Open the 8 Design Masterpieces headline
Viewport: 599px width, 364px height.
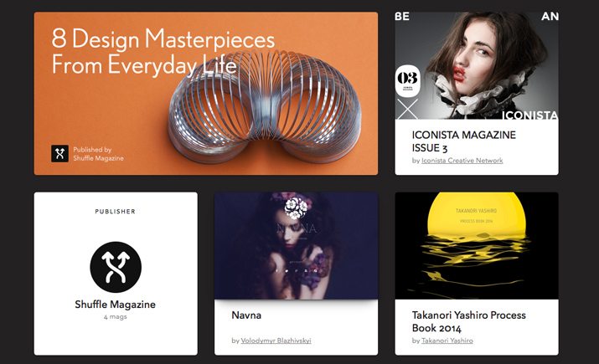point(163,52)
